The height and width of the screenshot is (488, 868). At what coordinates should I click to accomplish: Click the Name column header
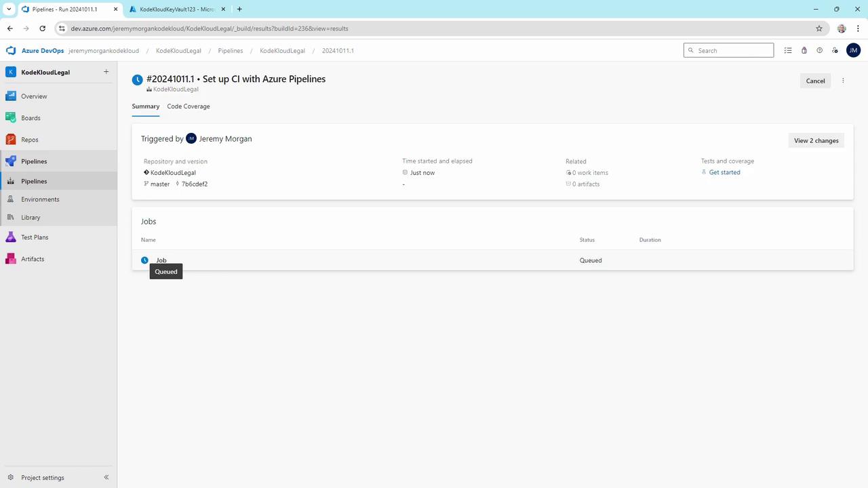pyautogui.click(x=149, y=240)
